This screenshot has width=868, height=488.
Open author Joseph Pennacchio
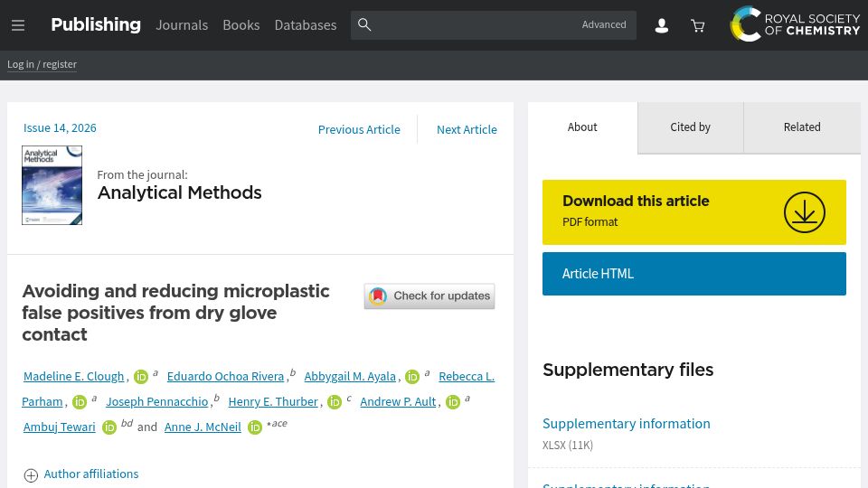click(x=157, y=401)
